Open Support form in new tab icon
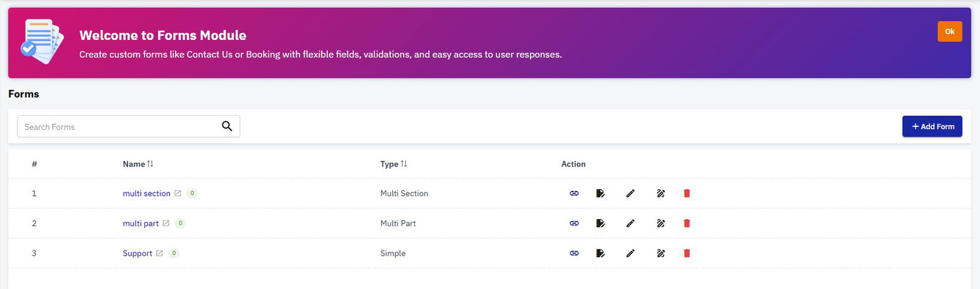The height and width of the screenshot is (289, 980). click(159, 253)
